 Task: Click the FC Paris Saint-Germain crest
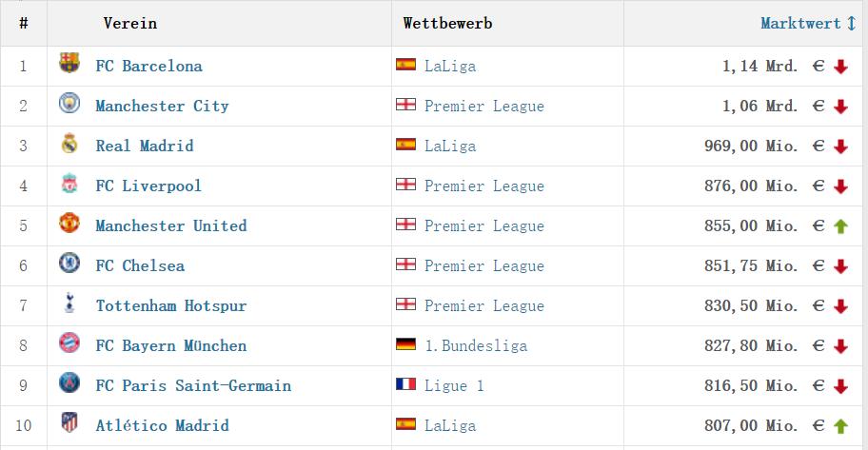click(x=69, y=384)
